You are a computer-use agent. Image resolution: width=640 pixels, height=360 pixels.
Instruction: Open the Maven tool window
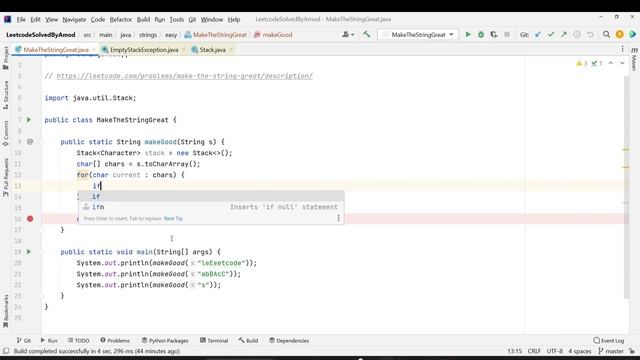(x=634, y=60)
